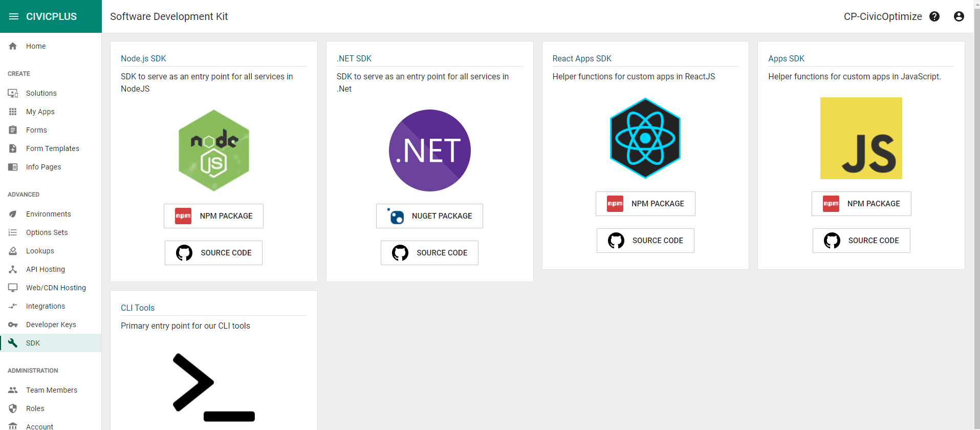Click the Apps SDK card title

(786, 58)
